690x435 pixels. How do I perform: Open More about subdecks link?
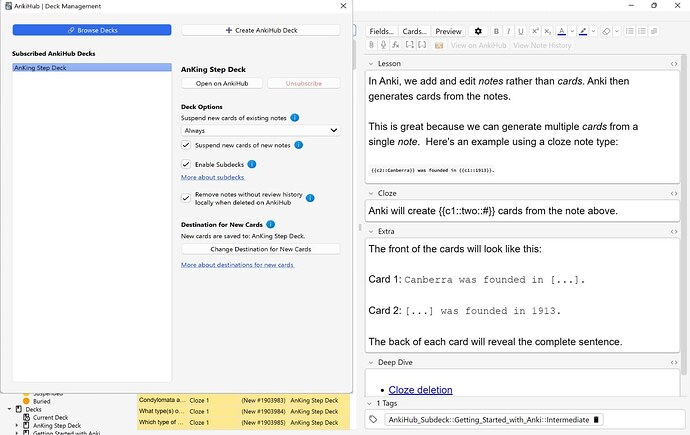pos(213,177)
